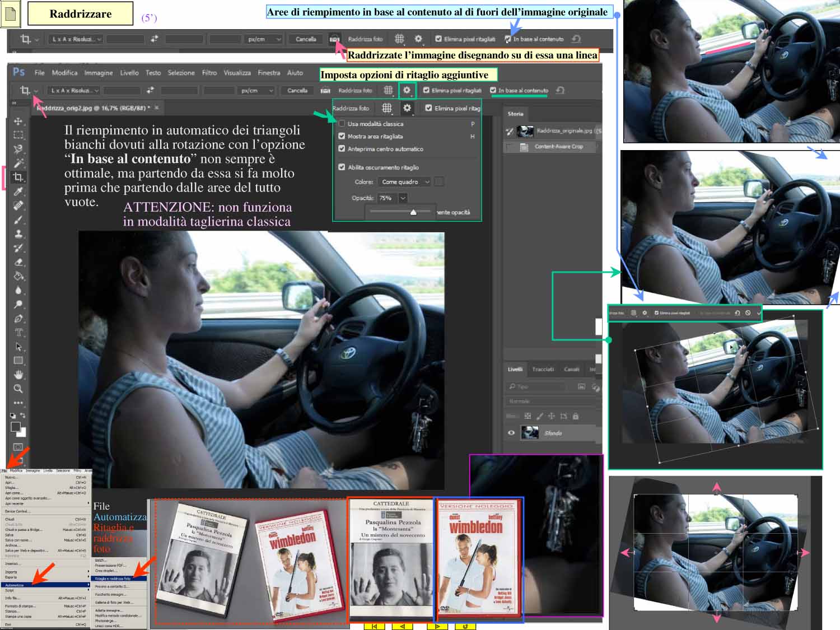The image size is (840, 630).
Task: Choose Ritaglia e raddrizza foto submenu entry
Action: (x=119, y=578)
